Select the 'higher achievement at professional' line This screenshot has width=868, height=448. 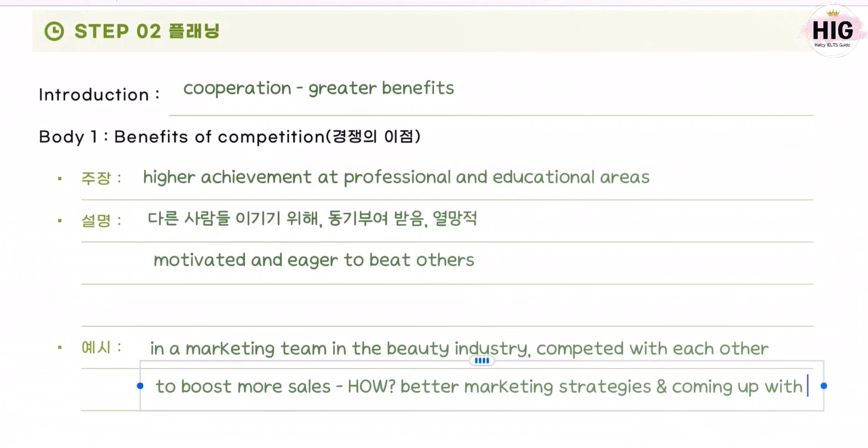(396, 177)
